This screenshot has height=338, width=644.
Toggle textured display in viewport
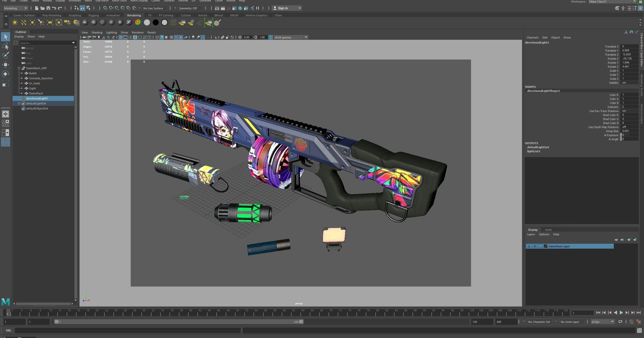[176, 37]
